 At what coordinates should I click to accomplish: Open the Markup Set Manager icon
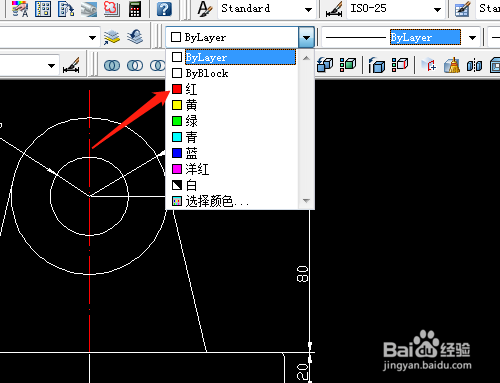click(x=112, y=9)
